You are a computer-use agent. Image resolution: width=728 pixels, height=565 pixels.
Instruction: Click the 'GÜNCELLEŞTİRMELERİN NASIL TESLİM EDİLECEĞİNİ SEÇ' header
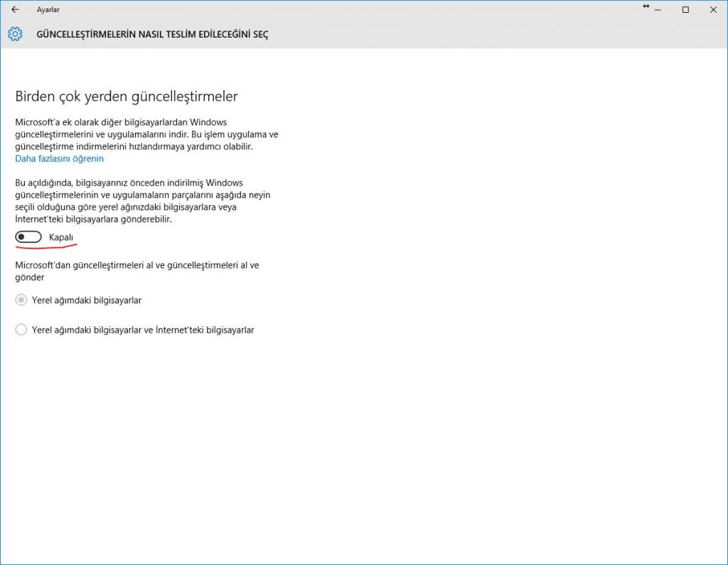(152, 34)
